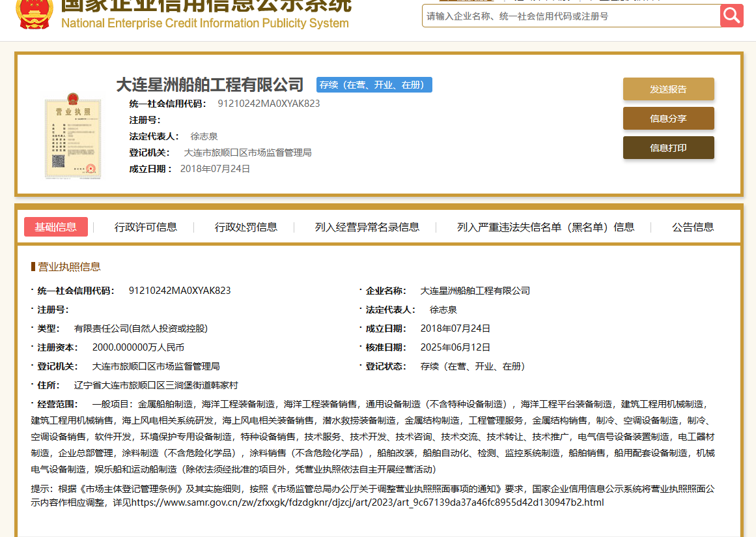Click the samr.gov.cn notice URL
Viewport: 756px width, 537px height.
tap(367, 502)
